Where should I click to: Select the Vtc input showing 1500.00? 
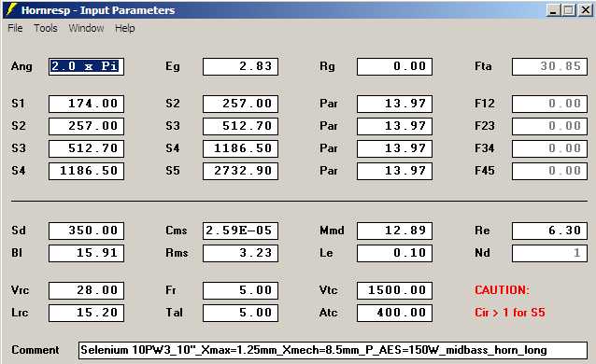pyautogui.click(x=394, y=290)
